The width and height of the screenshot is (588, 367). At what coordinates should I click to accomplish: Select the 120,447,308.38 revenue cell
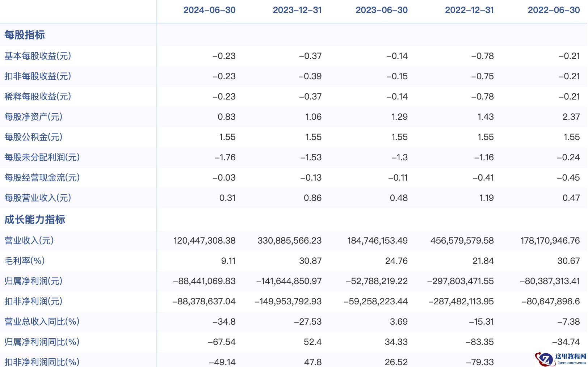pos(204,241)
